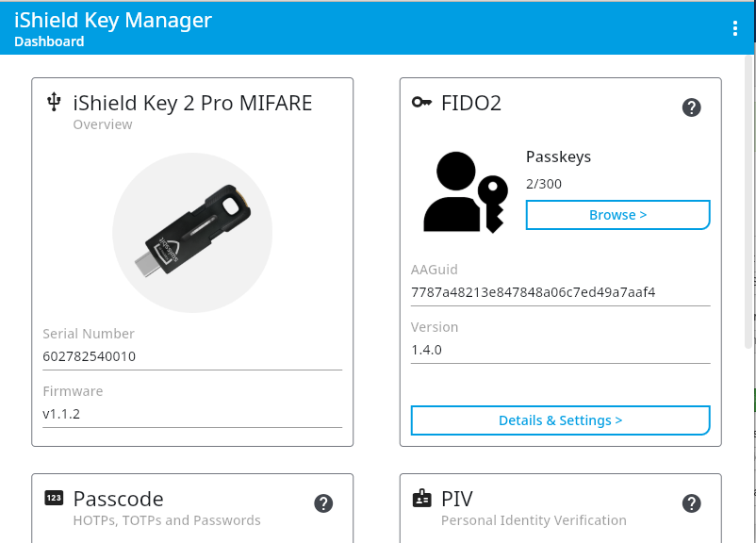
Task: Click the Firmware version field
Action: coord(192,414)
